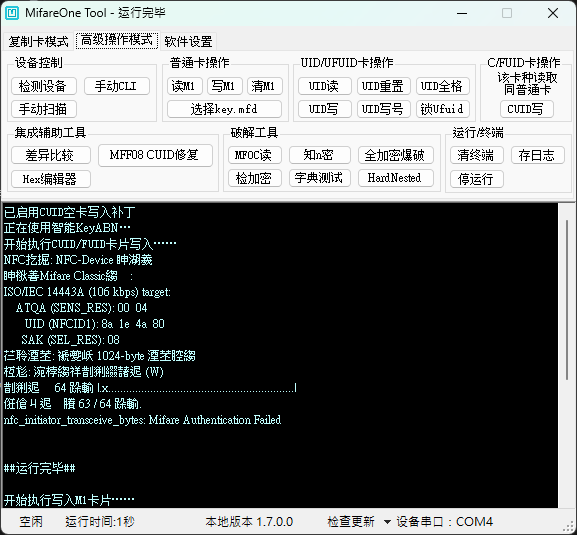Click the ATQA (SENS_RES) terminal line
Viewport: 577px width, 535px height.
[81, 308]
